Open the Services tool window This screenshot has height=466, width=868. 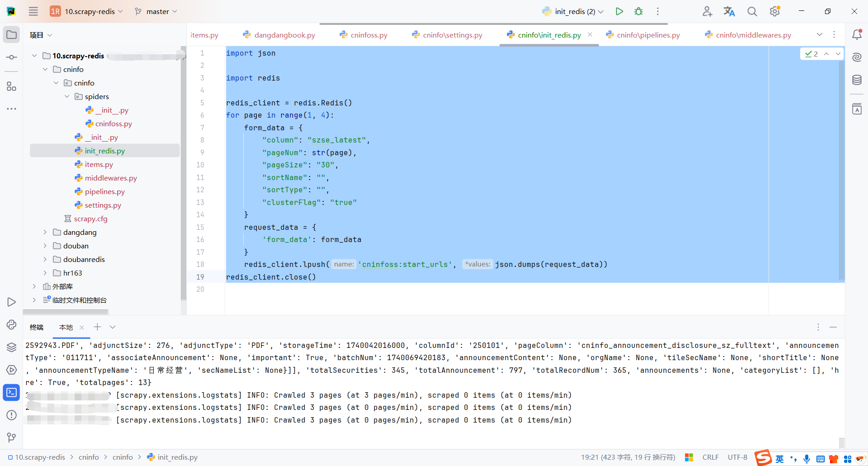tap(12, 370)
